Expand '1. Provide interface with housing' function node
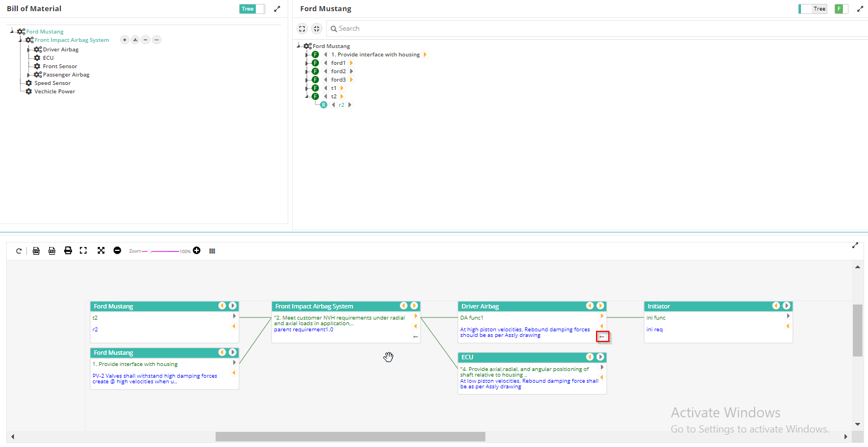The height and width of the screenshot is (447, 868). [307, 55]
